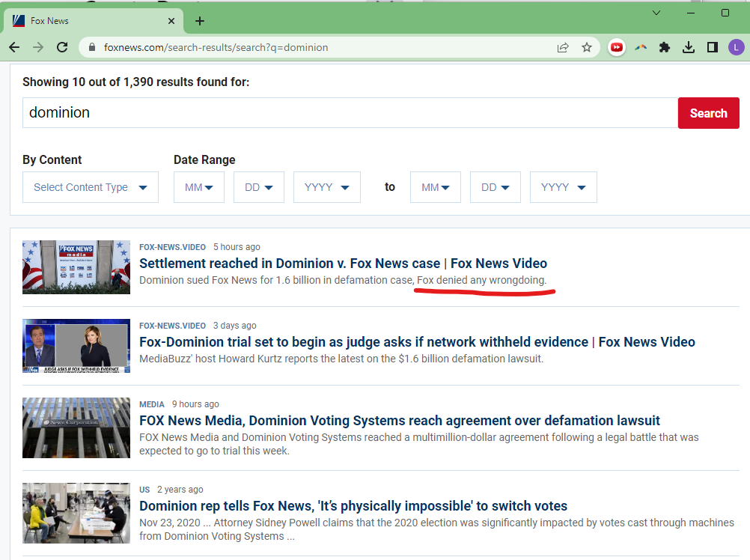Open the start month MM dropdown
750x560 pixels.
pos(199,187)
